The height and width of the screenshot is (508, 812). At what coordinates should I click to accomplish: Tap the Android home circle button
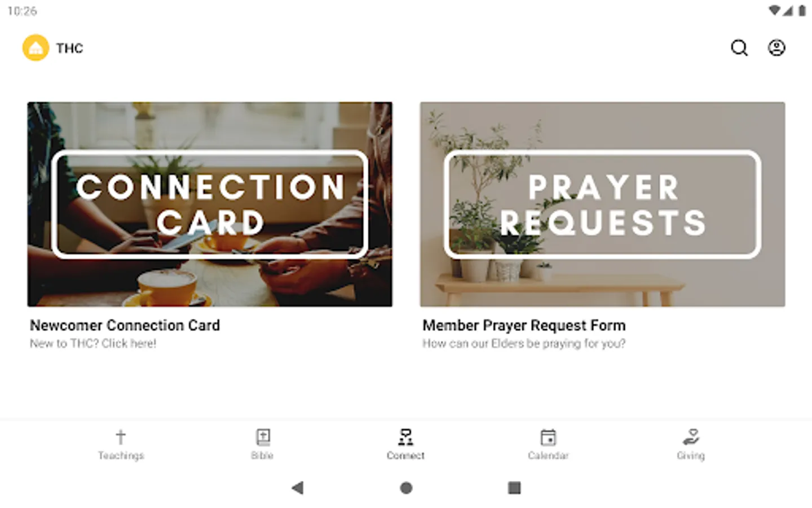tap(406, 488)
